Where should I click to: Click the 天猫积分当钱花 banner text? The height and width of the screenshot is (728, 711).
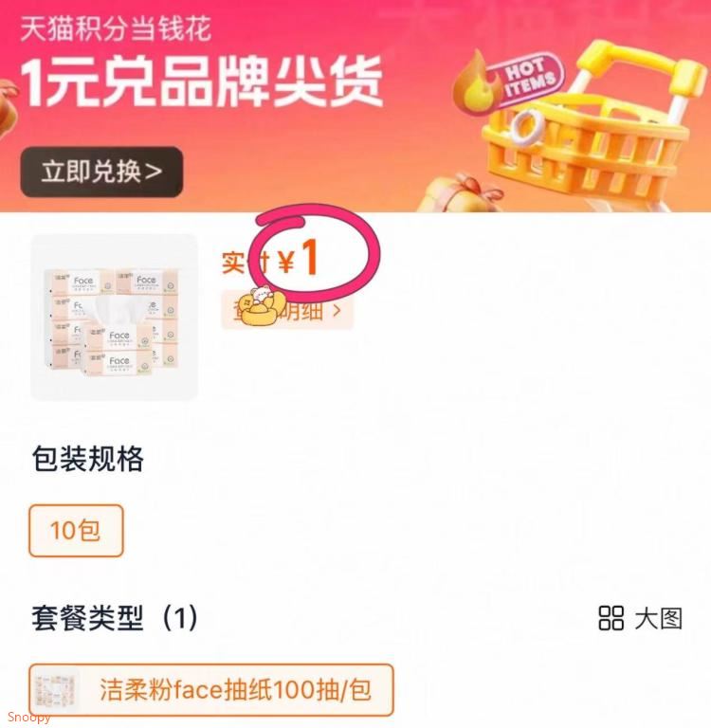pos(116,28)
